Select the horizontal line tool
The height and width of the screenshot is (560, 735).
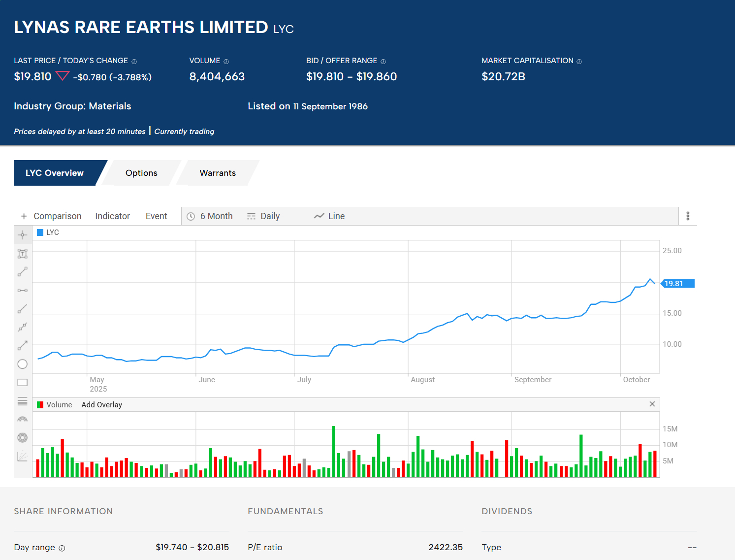tap(23, 291)
